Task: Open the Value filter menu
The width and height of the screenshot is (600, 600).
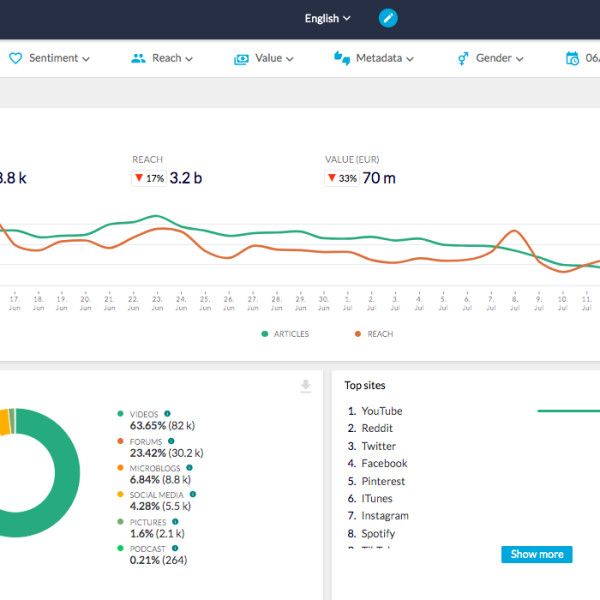Action: point(264,59)
